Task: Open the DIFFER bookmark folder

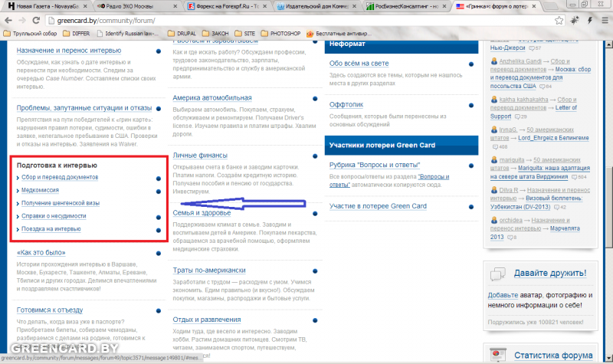Action: [x=77, y=34]
